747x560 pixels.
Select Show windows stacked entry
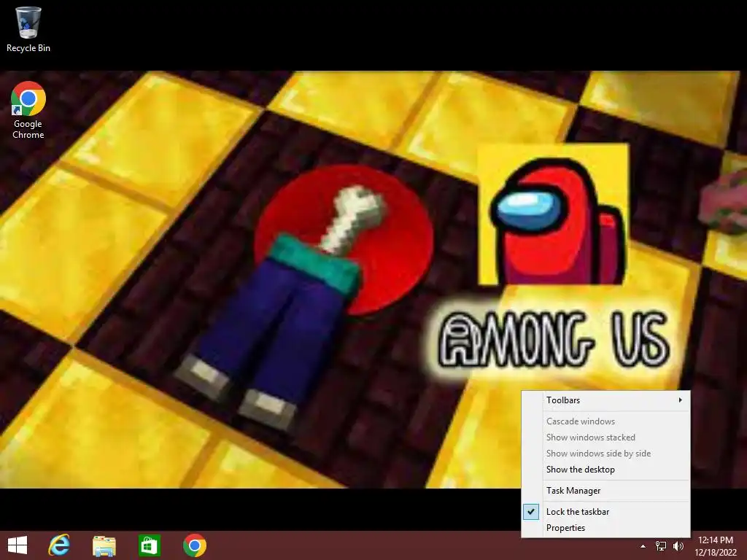(x=605, y=437)
